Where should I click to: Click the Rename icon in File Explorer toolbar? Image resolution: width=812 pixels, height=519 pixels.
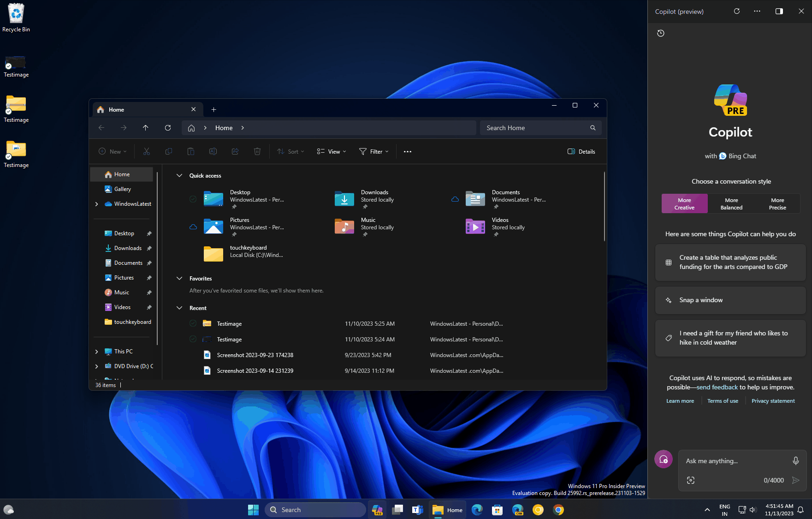coord(213,151)
